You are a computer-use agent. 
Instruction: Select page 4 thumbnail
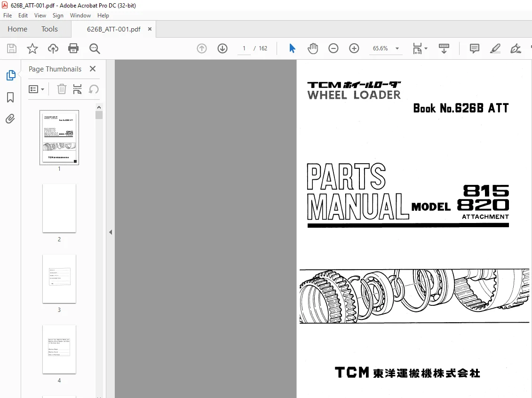59,350
